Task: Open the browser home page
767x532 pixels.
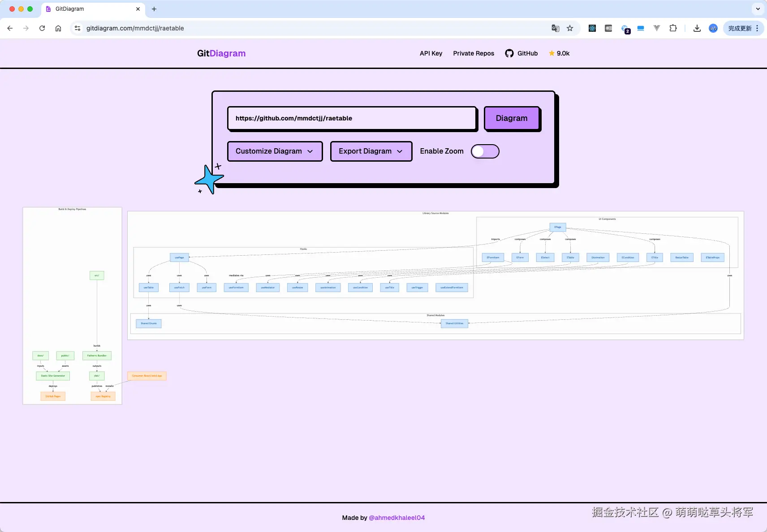Action: 58,28
